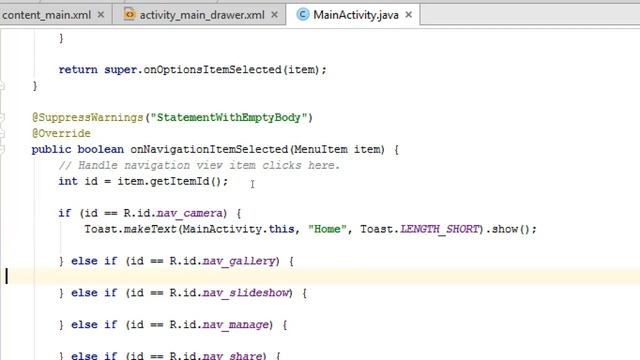Click the LENGTH_SHORT constant
Screen dimensions: 640x360
[439, 229]
